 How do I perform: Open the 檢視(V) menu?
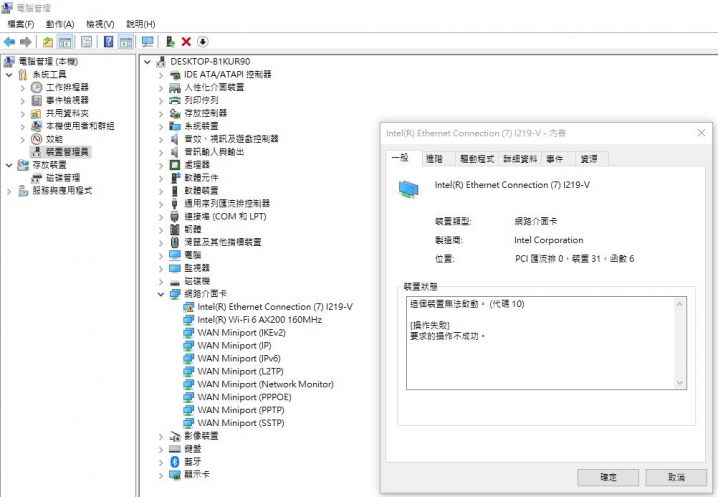(x=100, y=24)
